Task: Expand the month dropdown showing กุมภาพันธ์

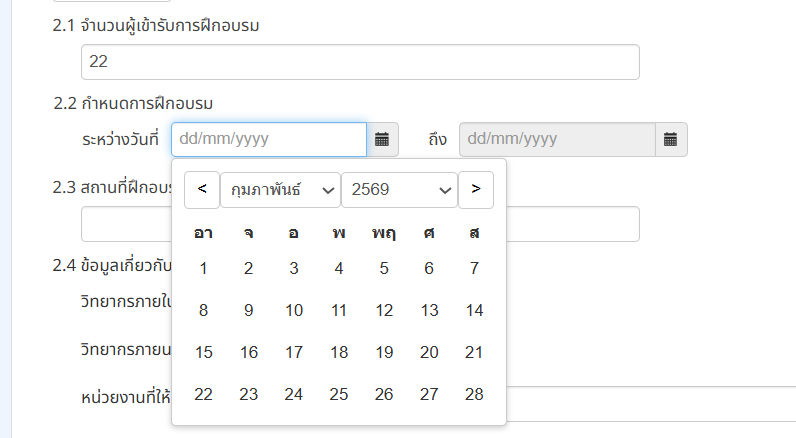Action: coord(280,190)
